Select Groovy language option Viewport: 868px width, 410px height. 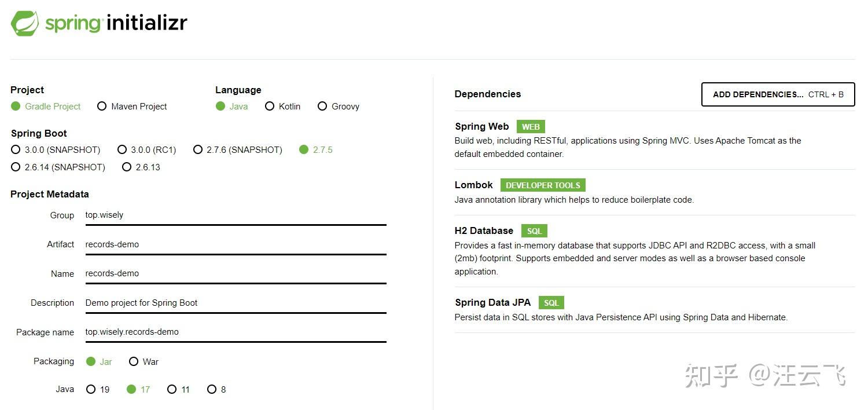[322, 107]
